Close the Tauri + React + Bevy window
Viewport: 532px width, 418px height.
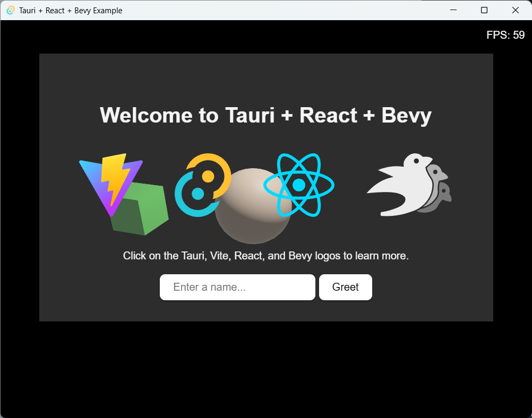(516, 10)
